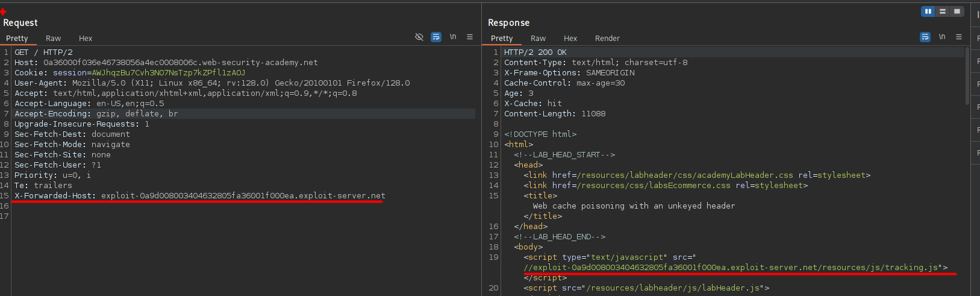Open Request panel hamburger options menu
Image resolution: width=980 pixels, height=296 pixels.
[x=470, y=37]
